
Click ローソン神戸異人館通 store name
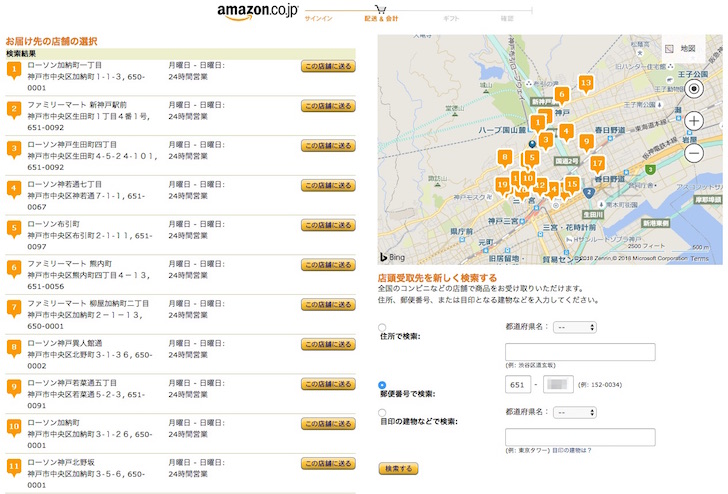click(x=65, y=343)
